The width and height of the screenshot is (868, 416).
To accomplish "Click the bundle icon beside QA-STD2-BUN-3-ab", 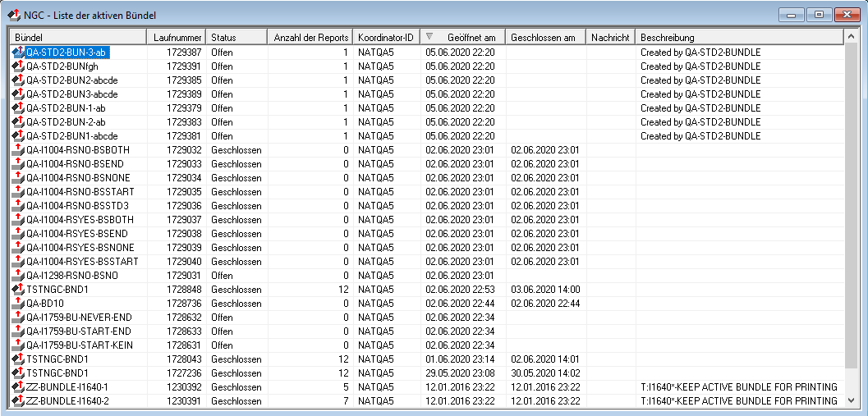I will coord(18,53).
